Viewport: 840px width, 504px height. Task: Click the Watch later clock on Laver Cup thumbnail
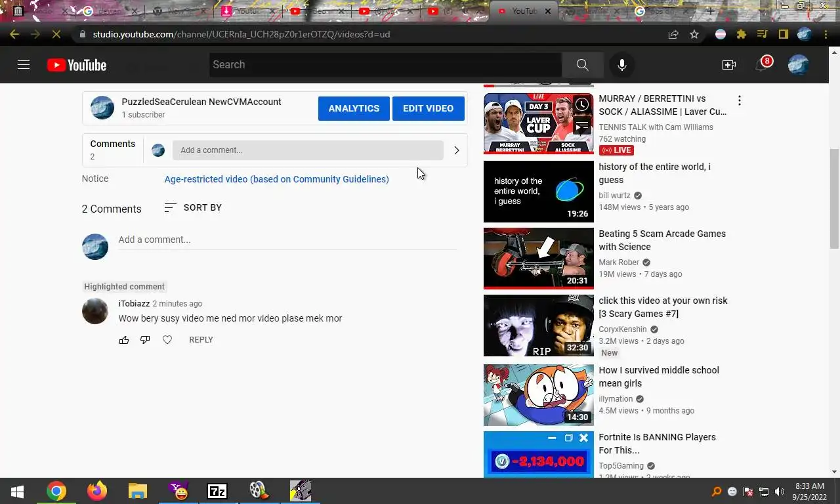click(x=581, y=104)
